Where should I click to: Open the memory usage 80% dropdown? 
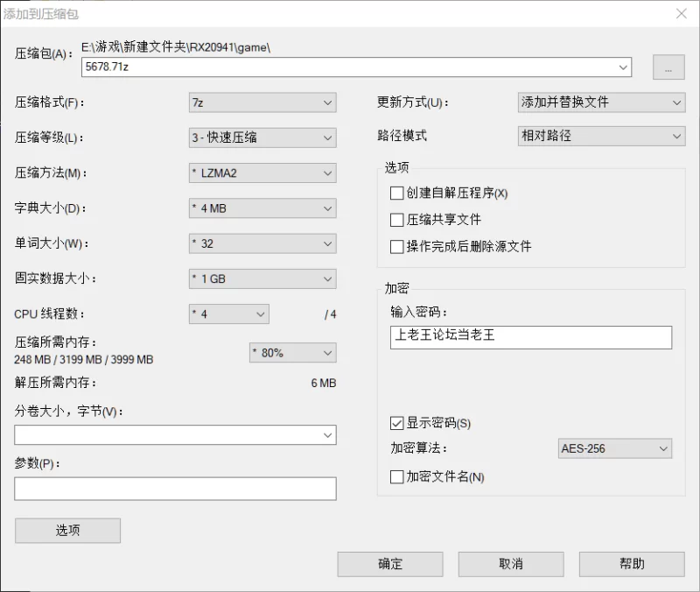pyautogui.click(x=293, y=353)
